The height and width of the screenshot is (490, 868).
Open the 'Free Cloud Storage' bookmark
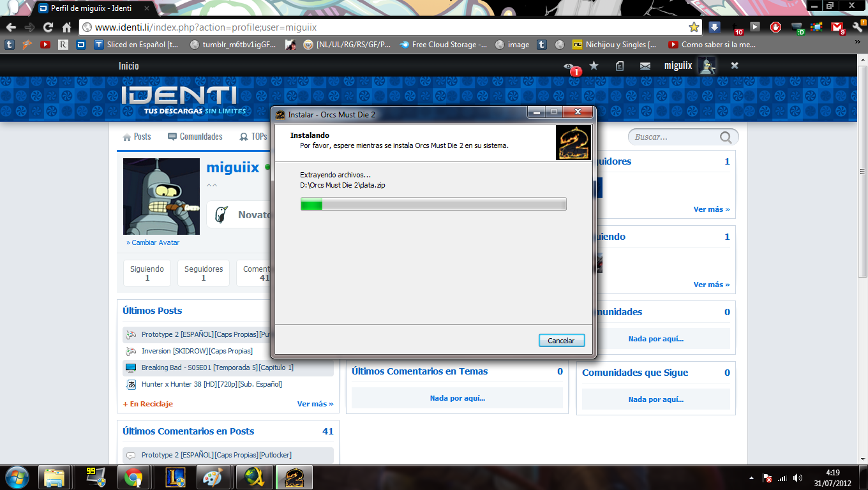pos(444,45)
